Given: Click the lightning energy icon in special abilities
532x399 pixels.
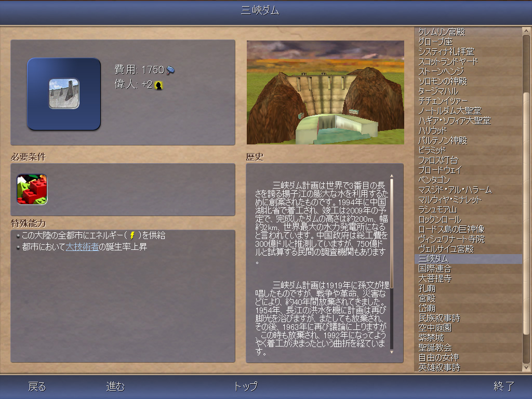Looking at the screenshot, I should tap(132, 235).
